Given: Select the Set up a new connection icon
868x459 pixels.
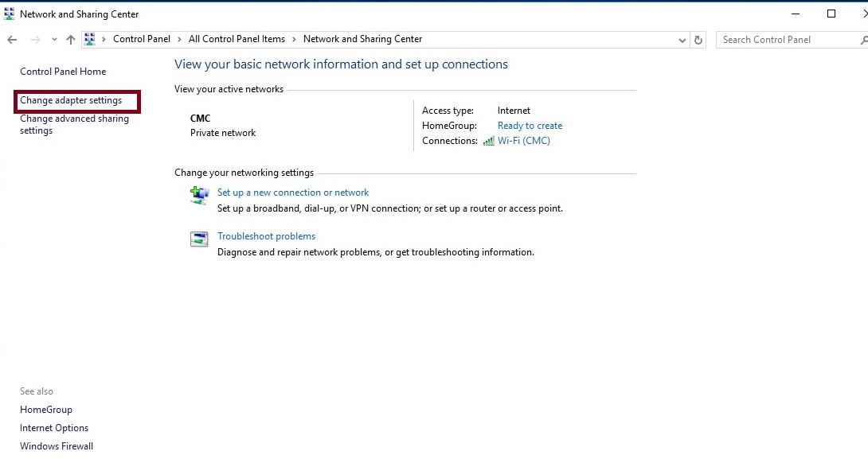Looking at the screenshot, I should [x=199, y=195].
